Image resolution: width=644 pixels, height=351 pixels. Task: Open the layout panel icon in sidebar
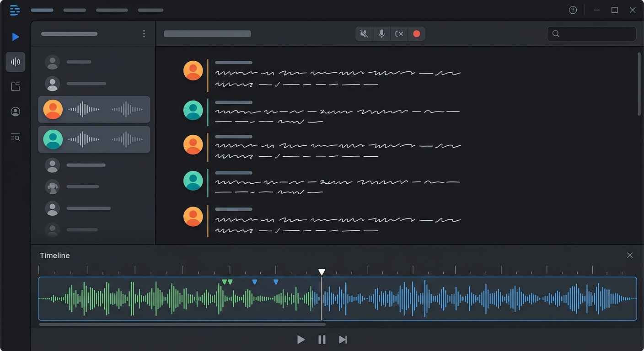(x=16, y=87)
